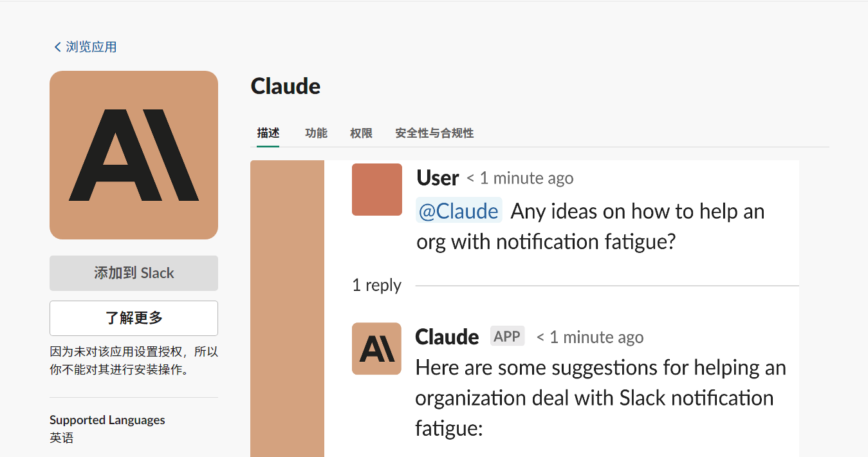
Task: Click the Claude app title heading
Action: (286, 86)
